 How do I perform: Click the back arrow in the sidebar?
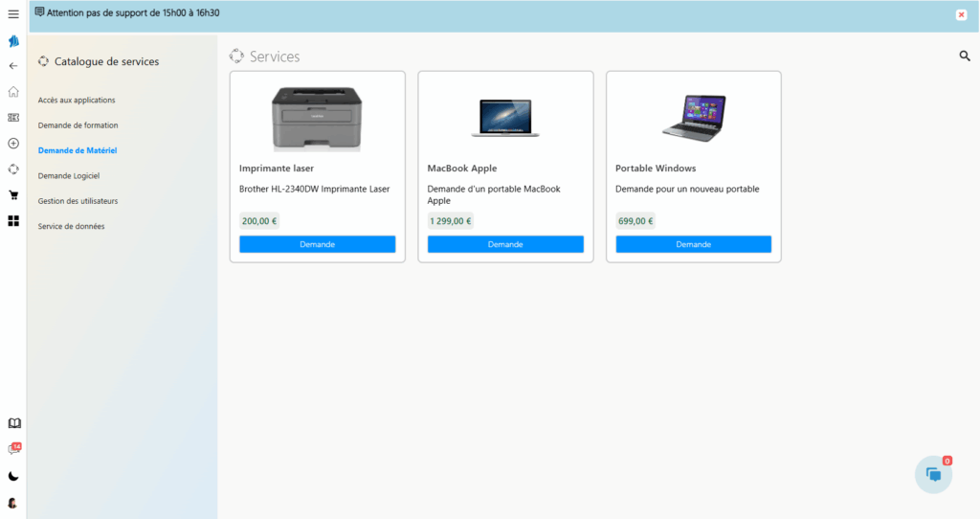click(x=13, y=66)
